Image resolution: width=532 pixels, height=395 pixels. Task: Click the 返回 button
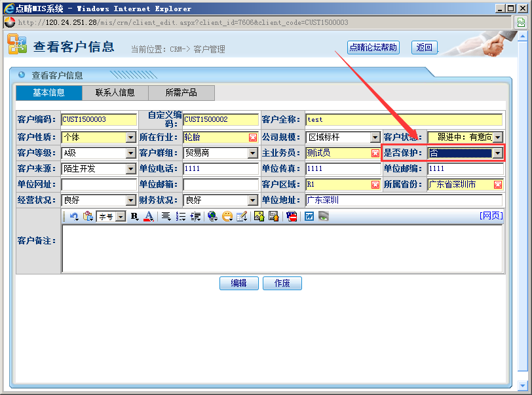click(x=425, y=47)
